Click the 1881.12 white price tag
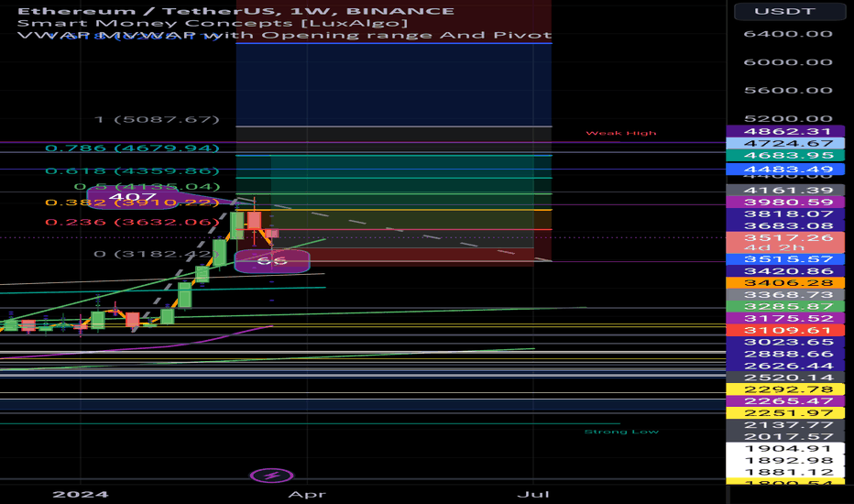 tap(786, 473)
